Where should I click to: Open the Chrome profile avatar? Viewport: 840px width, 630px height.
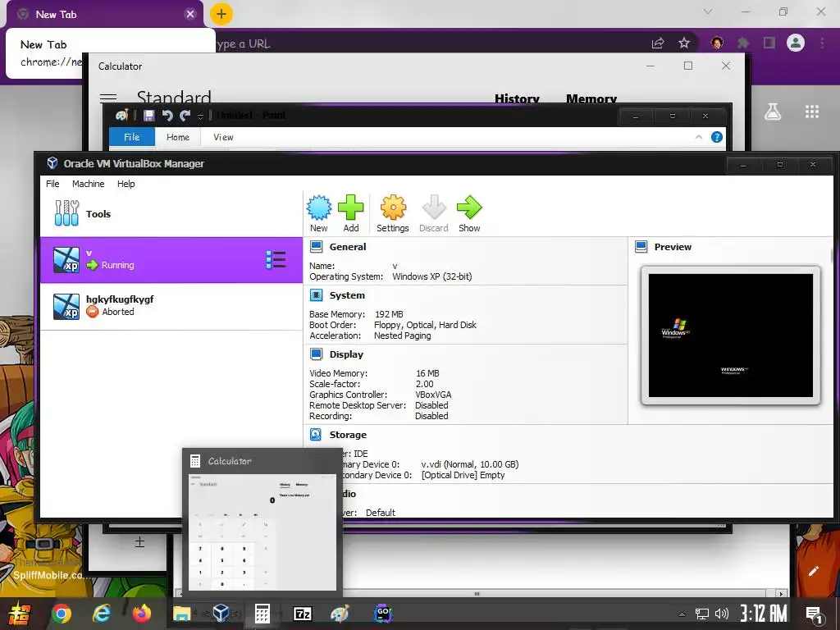coord(796,43)
